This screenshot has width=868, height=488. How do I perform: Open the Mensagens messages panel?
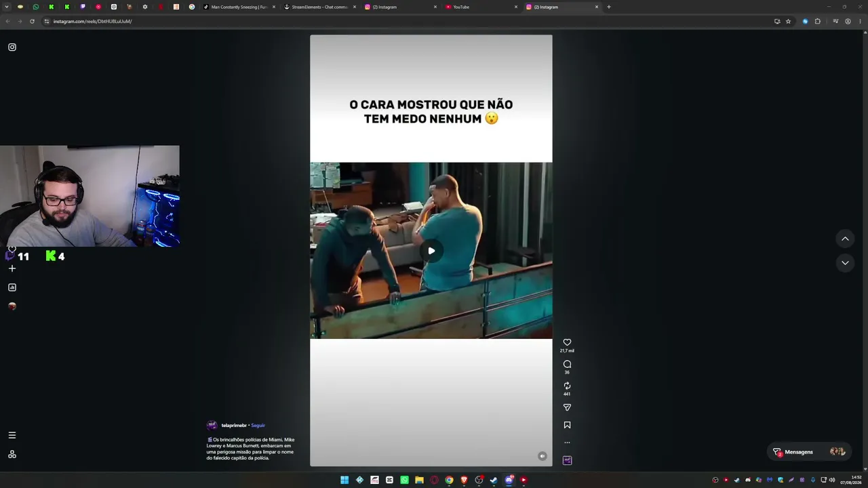[x=810, y=452]
